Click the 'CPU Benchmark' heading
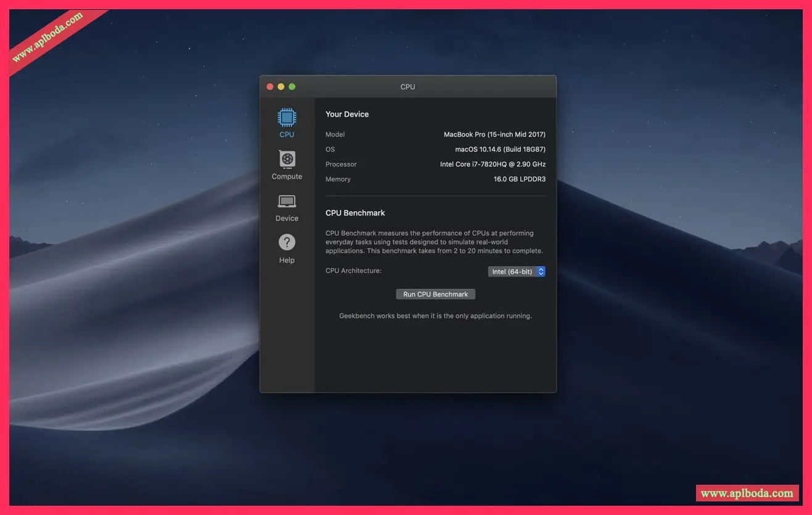Image resolution: width=812 pixels, height=515 pixels. pyautogui.click(x=355, y=213)
